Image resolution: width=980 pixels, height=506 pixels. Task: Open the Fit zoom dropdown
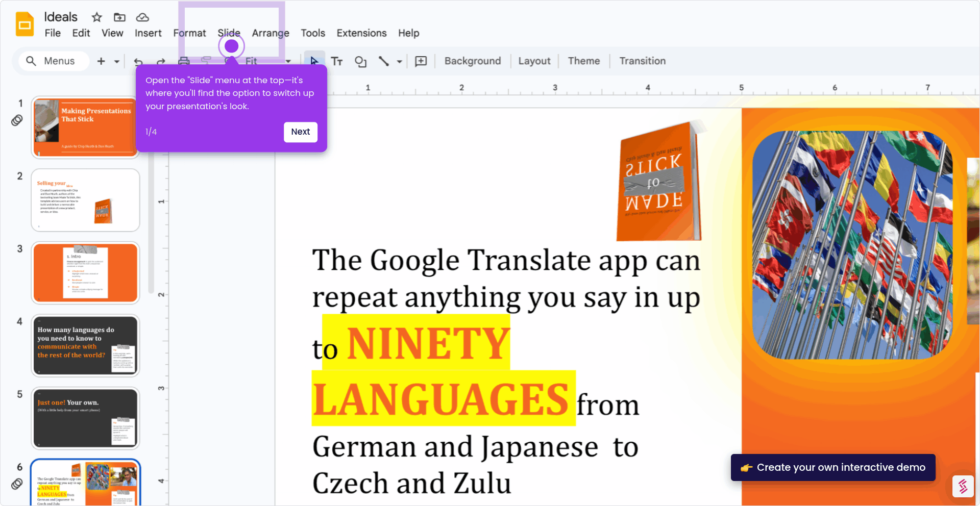pos(268,61)
